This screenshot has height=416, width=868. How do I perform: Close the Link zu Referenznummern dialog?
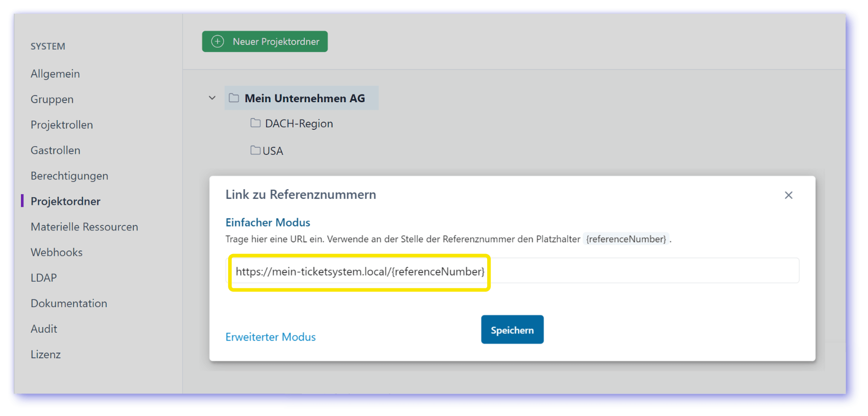click(788, 195)
